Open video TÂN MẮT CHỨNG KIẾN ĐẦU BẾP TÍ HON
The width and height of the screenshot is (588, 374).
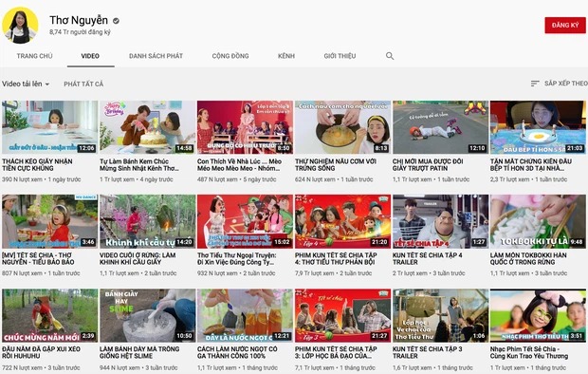pyautogui.click(x=531, y=165)
